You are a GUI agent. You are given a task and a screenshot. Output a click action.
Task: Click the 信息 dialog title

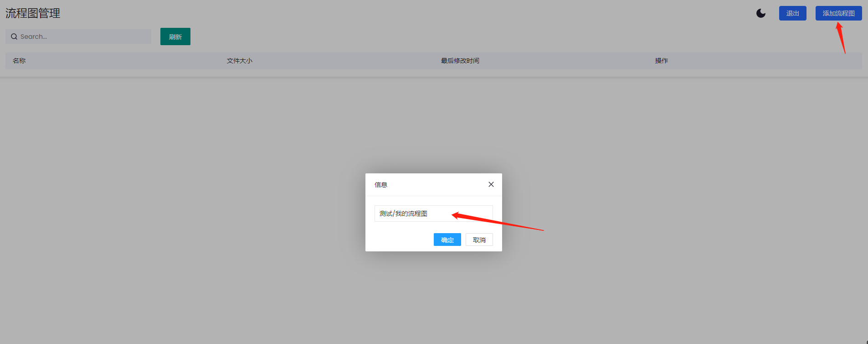[x=381, y=185]
